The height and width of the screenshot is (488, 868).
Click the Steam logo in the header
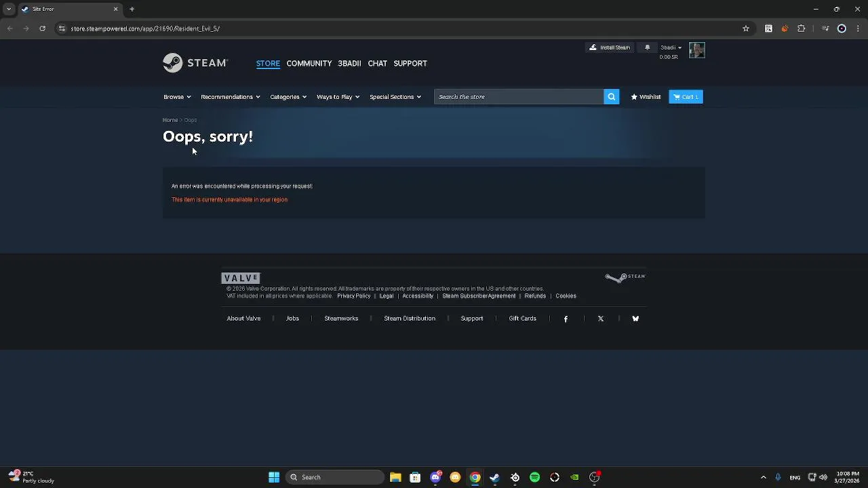pos(195,63)
